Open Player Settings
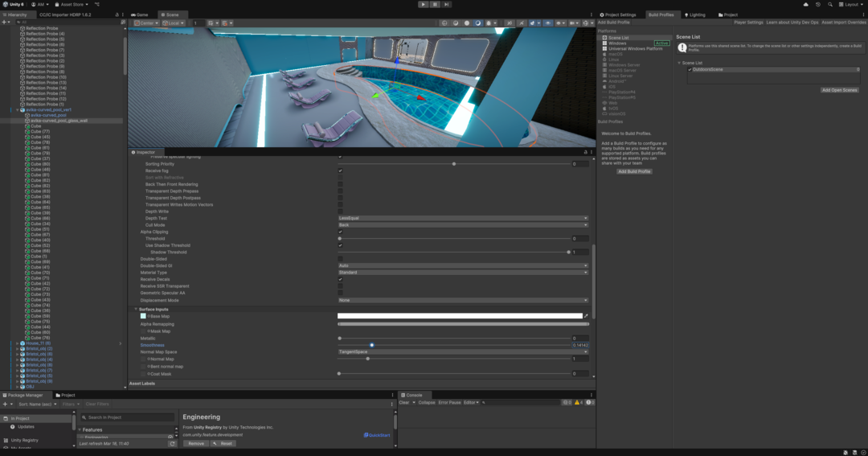The width and height of the screenshot is (868, 456). [x=748, y=23]
